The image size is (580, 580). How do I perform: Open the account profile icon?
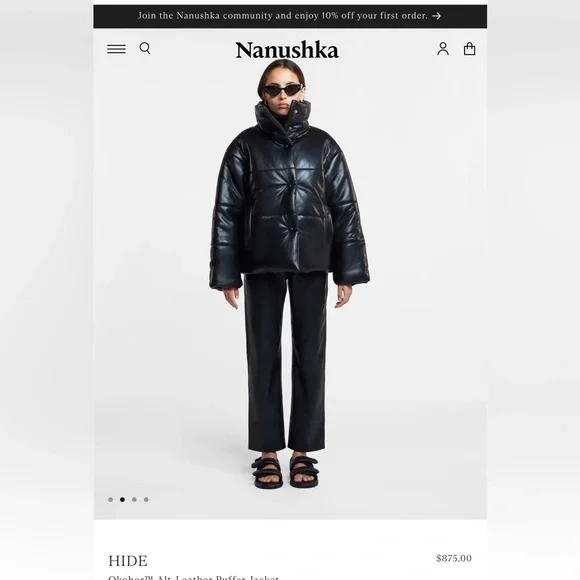pos(443,49)
